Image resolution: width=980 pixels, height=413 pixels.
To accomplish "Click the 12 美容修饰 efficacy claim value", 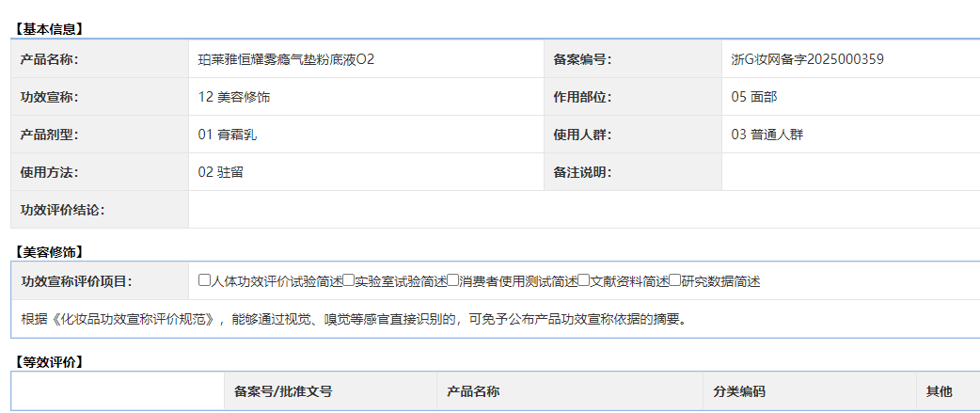I will (234, 97).
